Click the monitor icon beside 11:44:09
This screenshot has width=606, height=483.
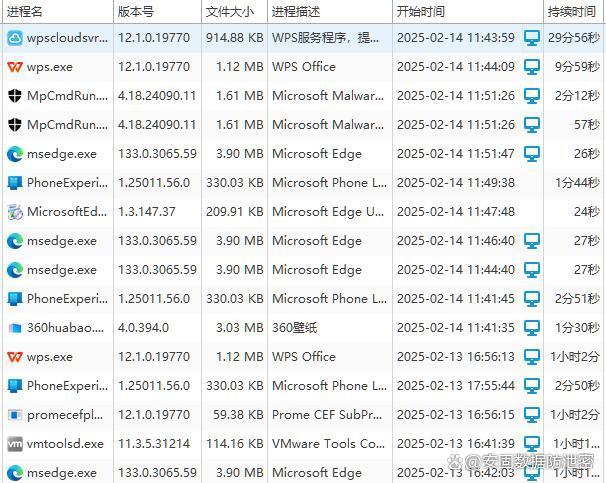click(x=532, y=67)
